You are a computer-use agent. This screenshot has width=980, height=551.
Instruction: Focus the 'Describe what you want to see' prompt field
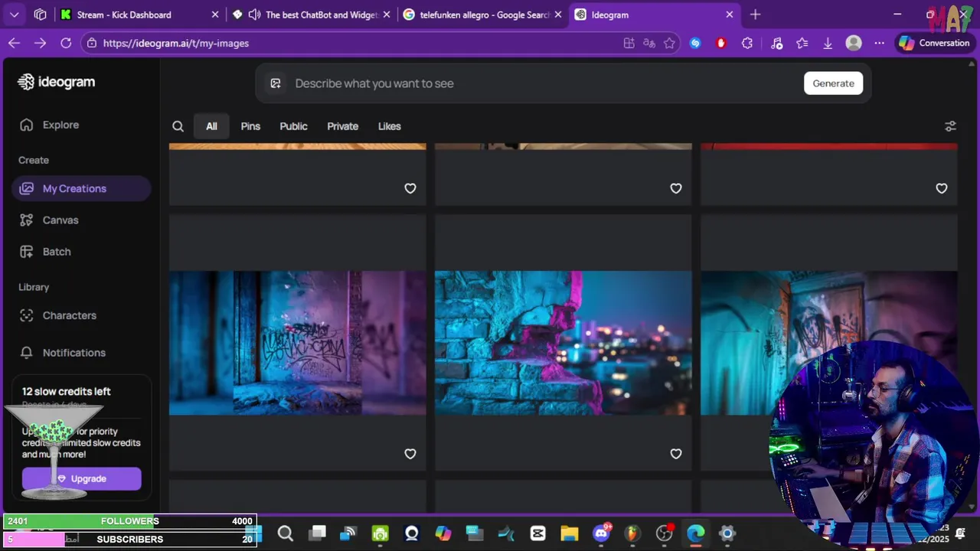pyautogui.click(x=536, y=83)
